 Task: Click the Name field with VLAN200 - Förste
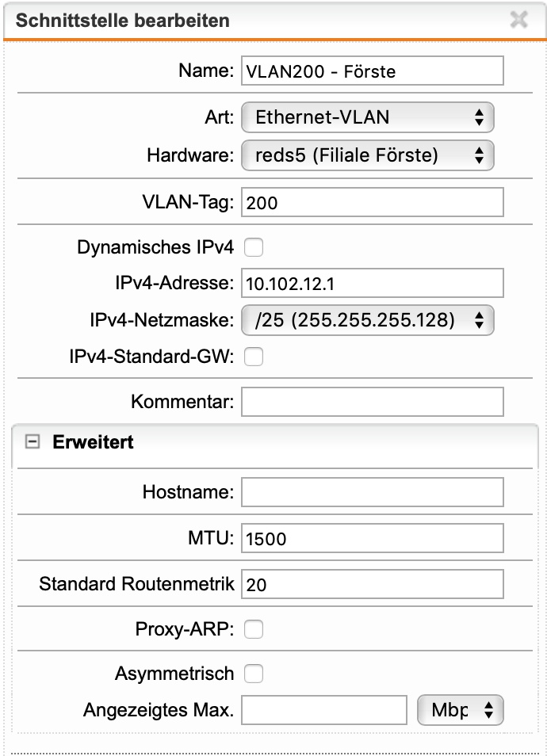372,71
